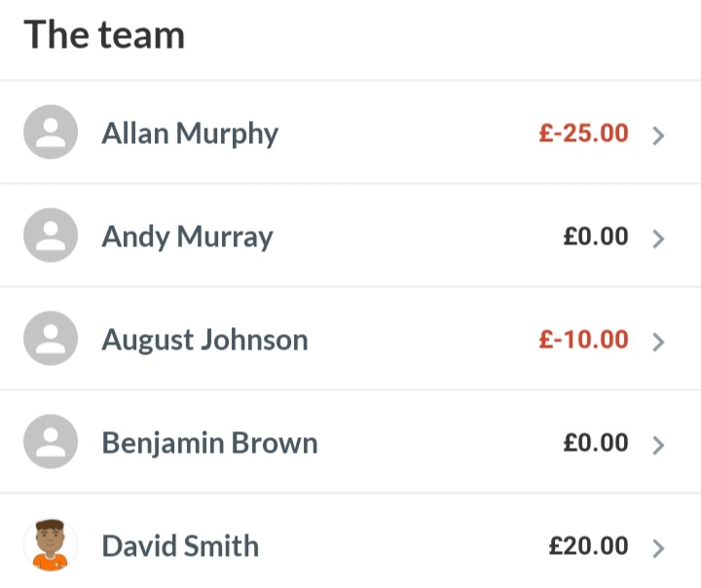701x588 pixels.
Task: Click Benjamin Brown's grey profile icon
Action: (51, 441)
